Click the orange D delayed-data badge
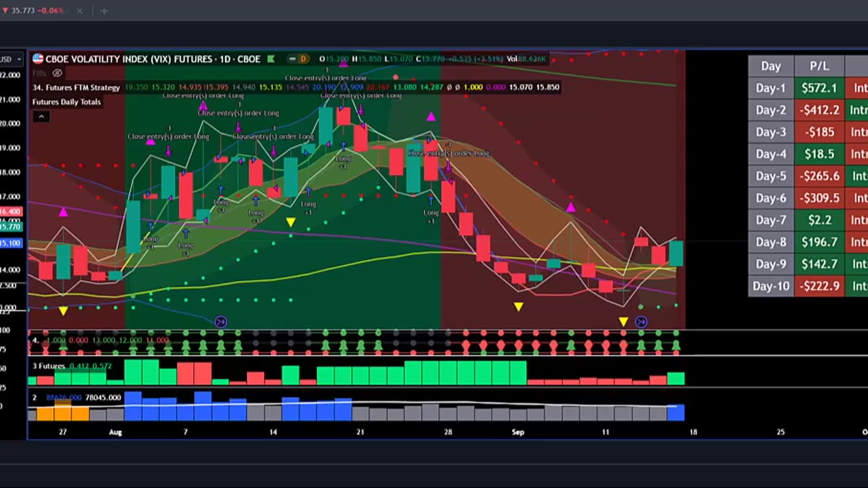Viewport: 868px width, 488px height. tap(303, 59)
